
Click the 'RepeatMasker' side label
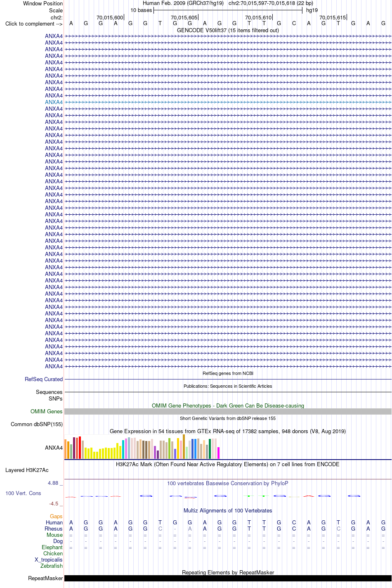pyautogui.click(x=45, y=578)
